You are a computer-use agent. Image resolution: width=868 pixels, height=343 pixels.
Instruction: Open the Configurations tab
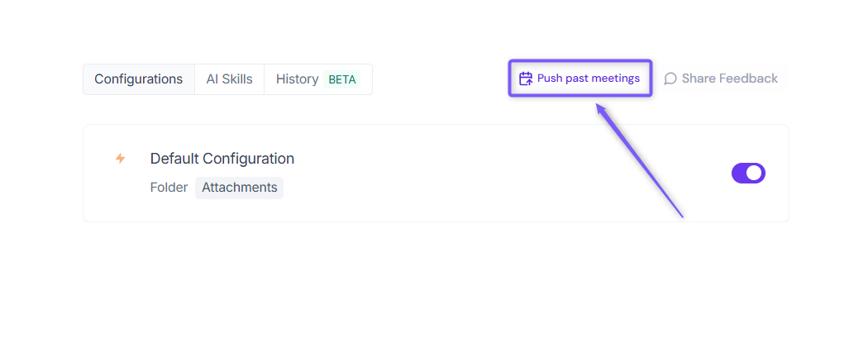138,79
